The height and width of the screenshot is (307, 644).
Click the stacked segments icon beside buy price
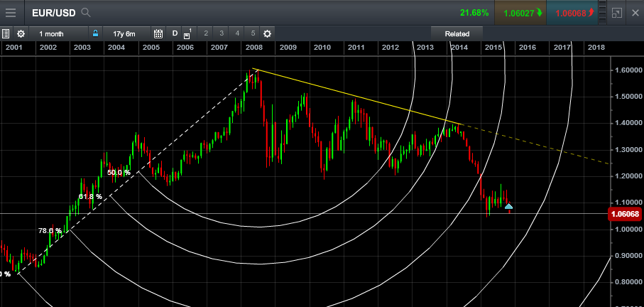[x=602, y=13]
